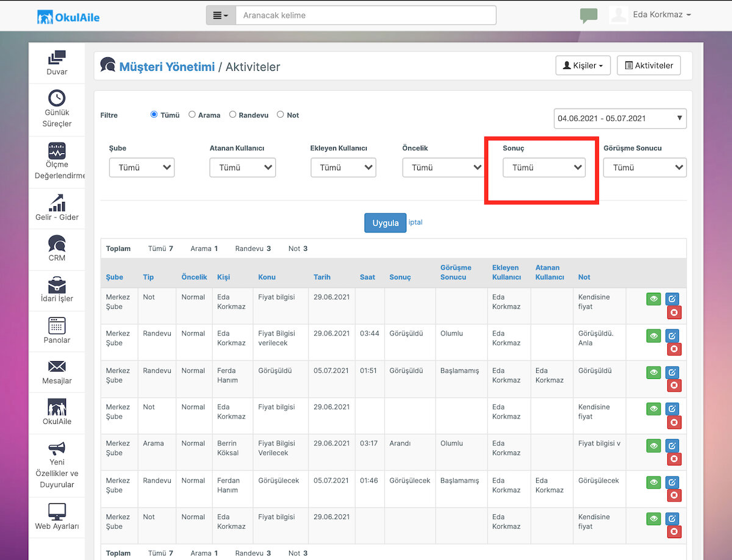Click the Aranacak kelime search field
Image resolution: width=732 pixels, height=560 pixels.
pos(366,15)
